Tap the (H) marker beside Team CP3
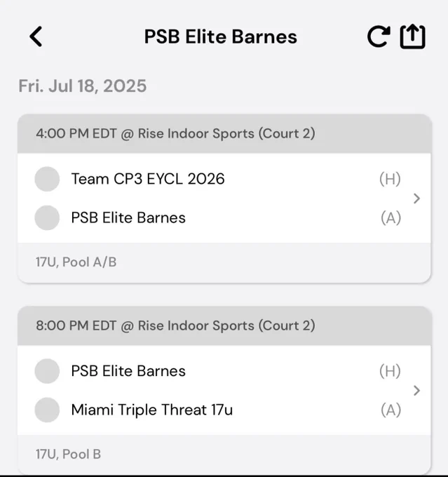Image resolution: width=448 pixels, height=477 pixels. pyautogui.click(x=390, y=179)
